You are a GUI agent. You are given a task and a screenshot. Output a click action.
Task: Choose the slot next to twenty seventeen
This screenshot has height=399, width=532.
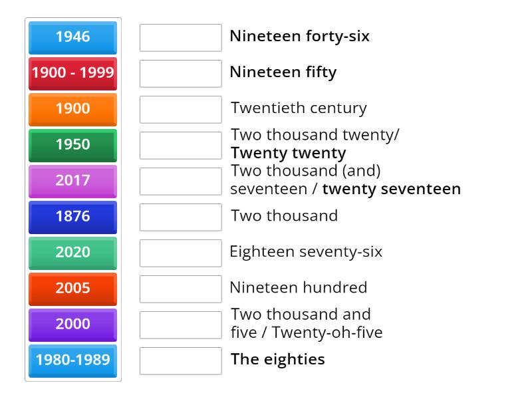180,182
